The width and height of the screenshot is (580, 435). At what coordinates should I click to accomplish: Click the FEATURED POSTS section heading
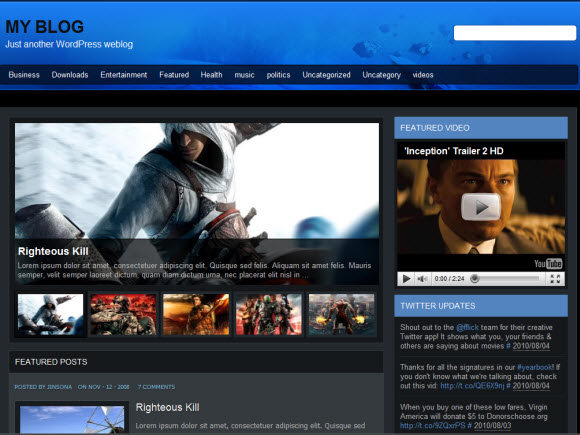coord(51,362)
